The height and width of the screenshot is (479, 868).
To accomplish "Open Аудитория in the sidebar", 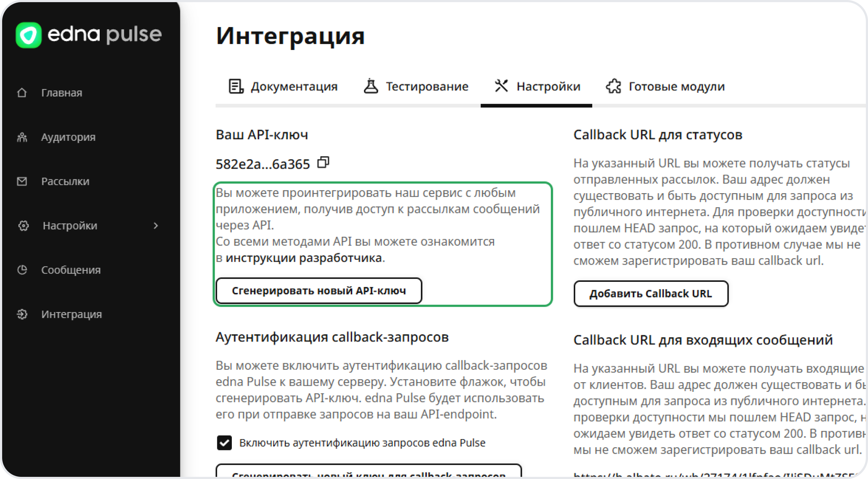I will (68, 137).
